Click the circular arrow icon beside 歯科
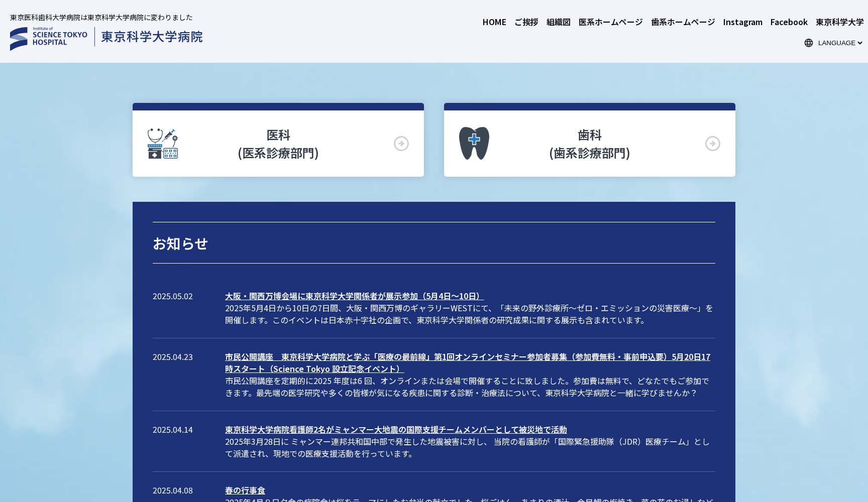This screenshot has height=502, width=868. pos(713,144)
